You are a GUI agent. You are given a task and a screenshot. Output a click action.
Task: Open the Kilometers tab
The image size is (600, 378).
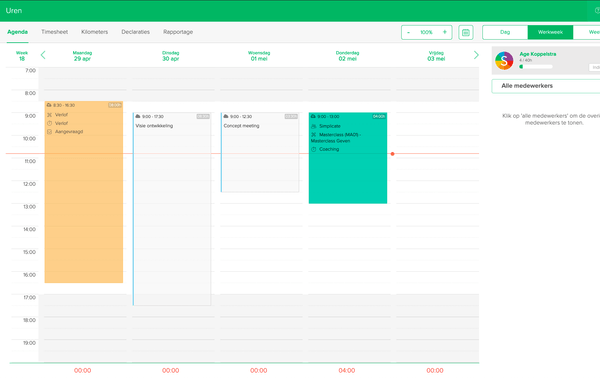(x=95, y=32)
